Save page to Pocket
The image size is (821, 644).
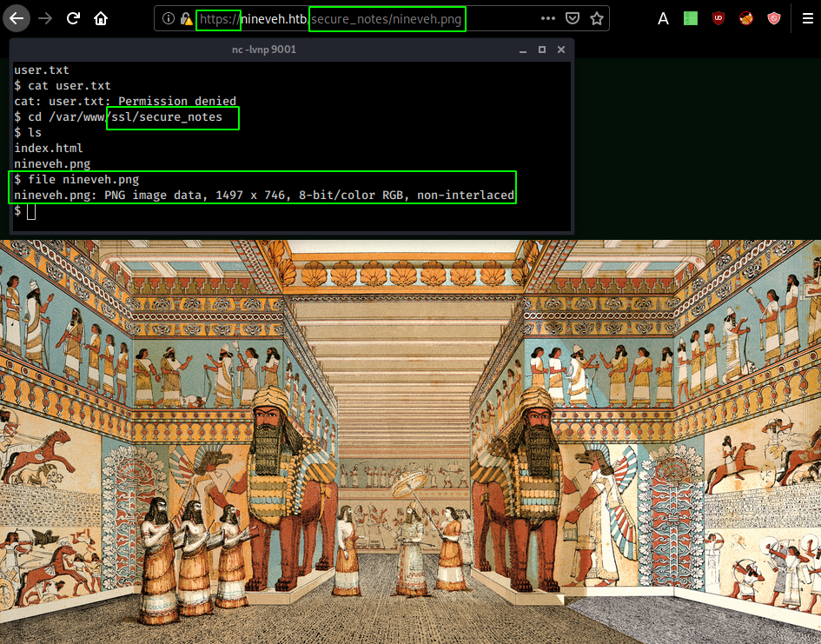573,19
